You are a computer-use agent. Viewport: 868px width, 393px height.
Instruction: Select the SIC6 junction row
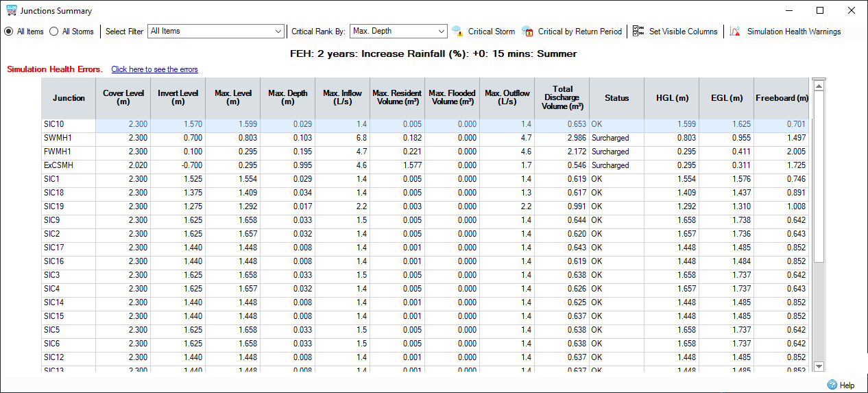425,344
